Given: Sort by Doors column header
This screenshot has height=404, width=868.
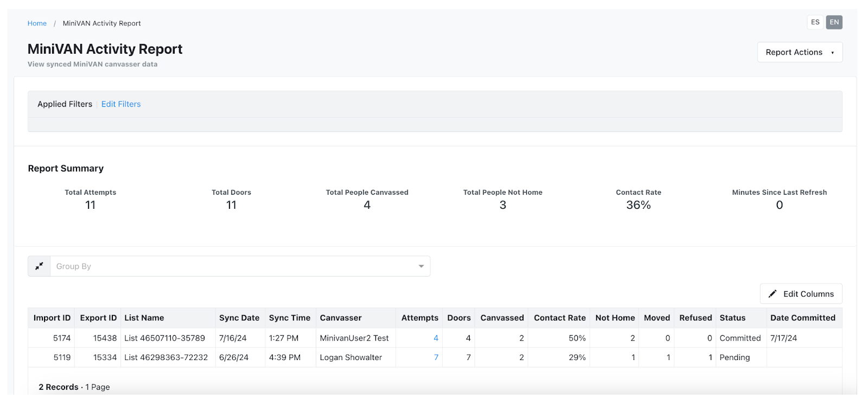Looking at the screenshot, I should click(x=459, y=318).
